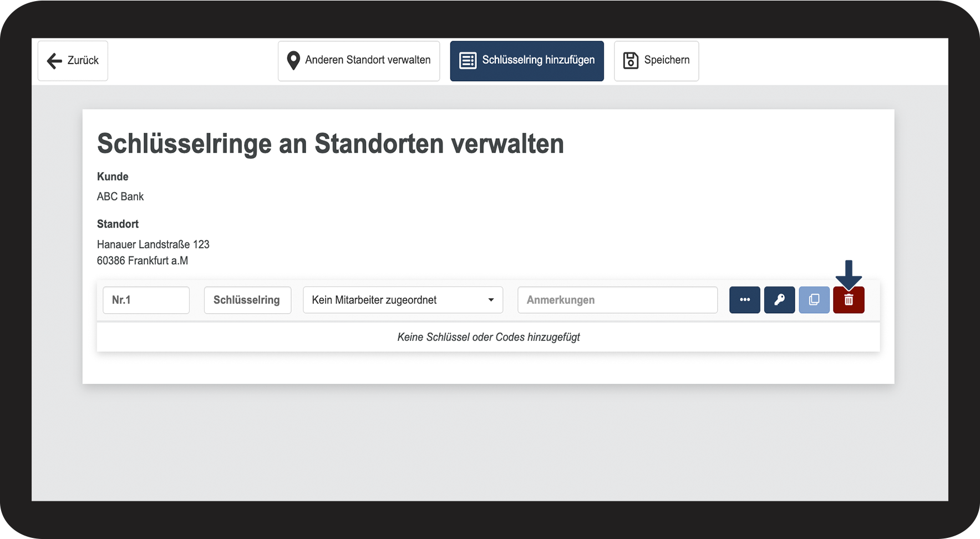This screenshot has height=539, width=980.
Task: Click the location pin icon on Anderen Standort verwalten
Action: click(293, 61)
